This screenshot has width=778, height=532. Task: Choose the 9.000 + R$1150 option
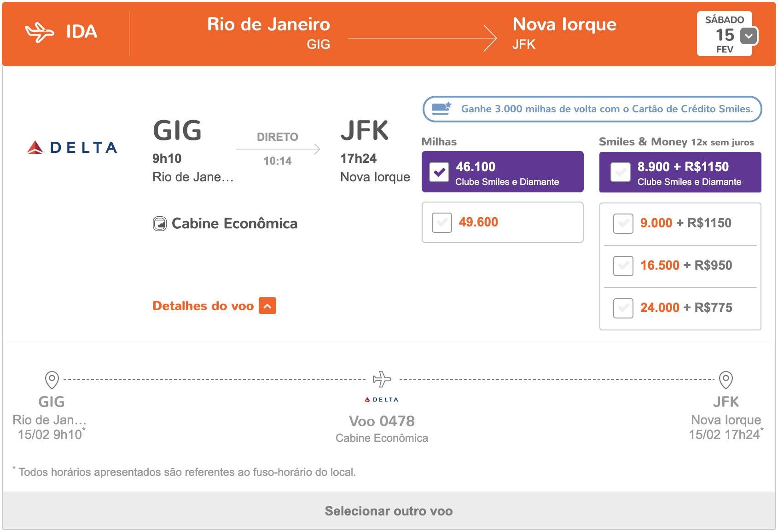point(623,224)
